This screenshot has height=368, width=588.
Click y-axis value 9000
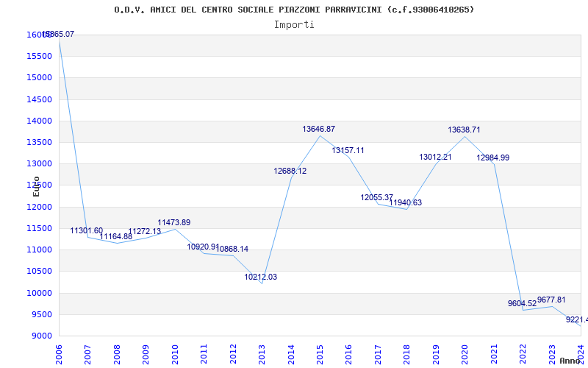[x=41, y=336]
